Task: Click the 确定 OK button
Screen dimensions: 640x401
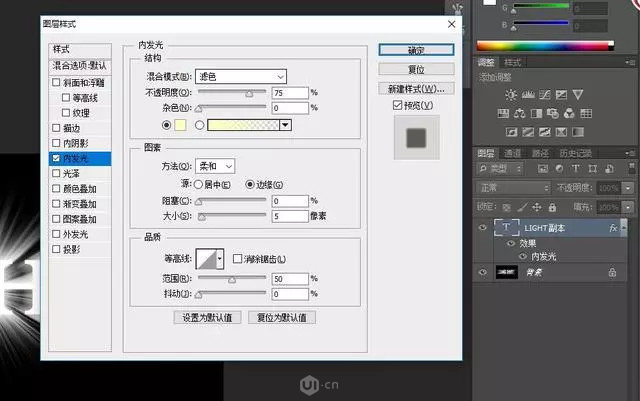Action: click(x=417, y=50)
